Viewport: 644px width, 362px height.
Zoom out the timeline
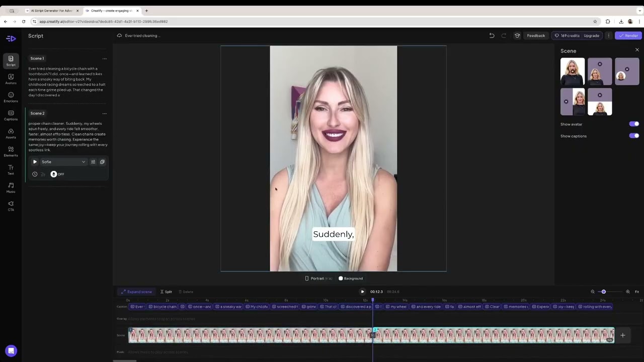coord(593,292)
